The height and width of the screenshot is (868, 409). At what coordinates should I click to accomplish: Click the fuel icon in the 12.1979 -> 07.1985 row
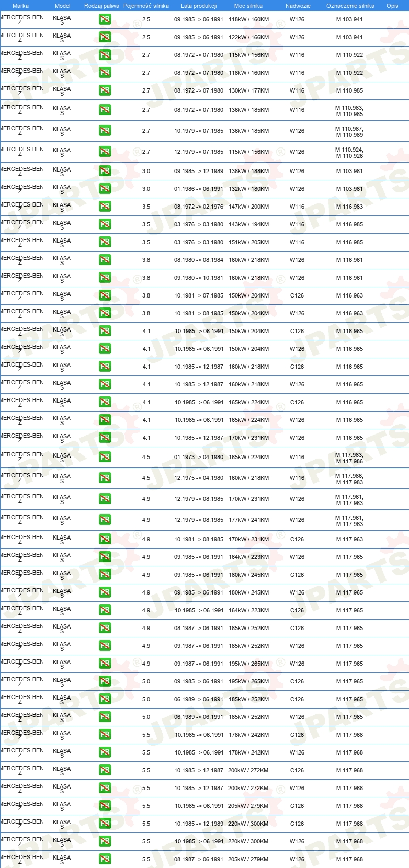[x=105, y=152]
